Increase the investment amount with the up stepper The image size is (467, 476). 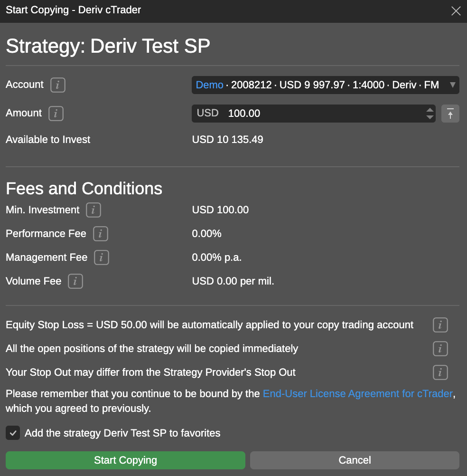(x=430, y=110)
